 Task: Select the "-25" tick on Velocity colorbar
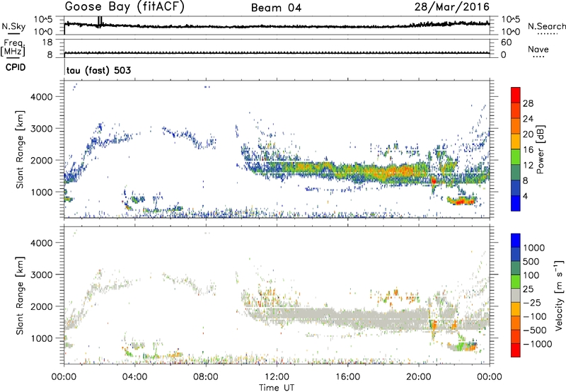pyautogui.click(x=532, y=302)
